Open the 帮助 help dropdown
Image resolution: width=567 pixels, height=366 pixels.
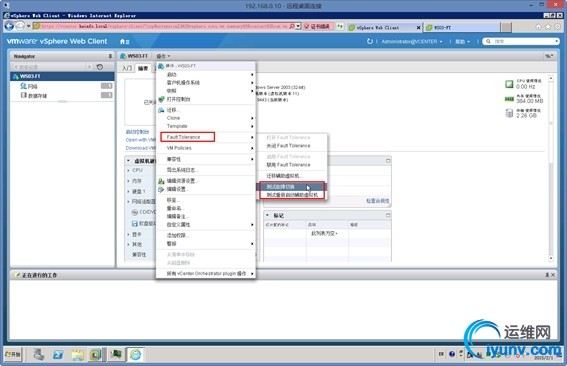[x=462, y=42]
